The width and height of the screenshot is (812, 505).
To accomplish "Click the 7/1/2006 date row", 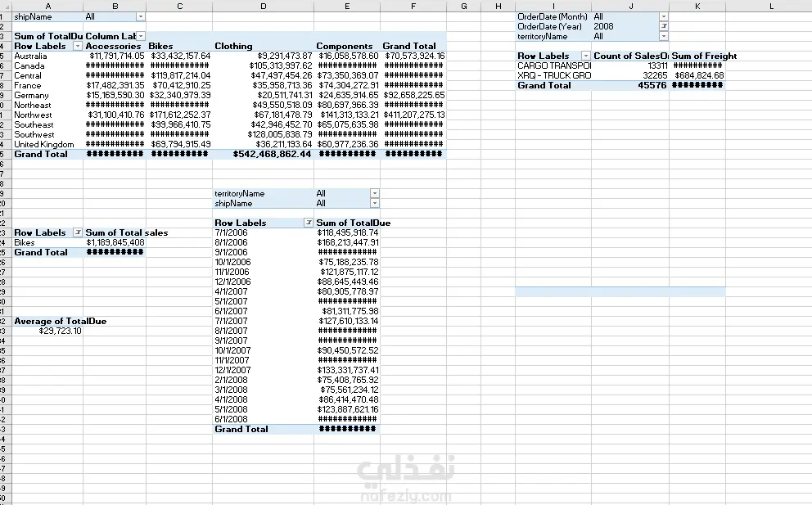I will coord(231,232).
